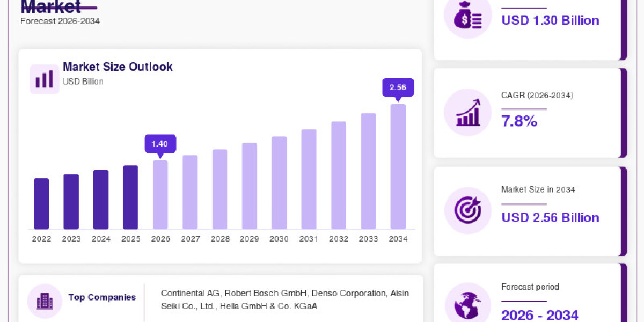
Task: Click the Forecast 2026-2034 subtitle
Action: click(x=60, y=21)
